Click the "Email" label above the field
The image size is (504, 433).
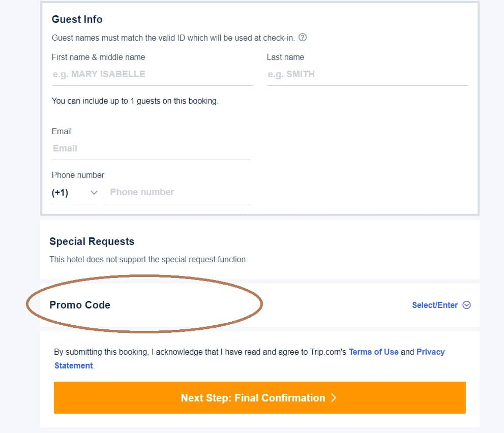coord(62,132)
